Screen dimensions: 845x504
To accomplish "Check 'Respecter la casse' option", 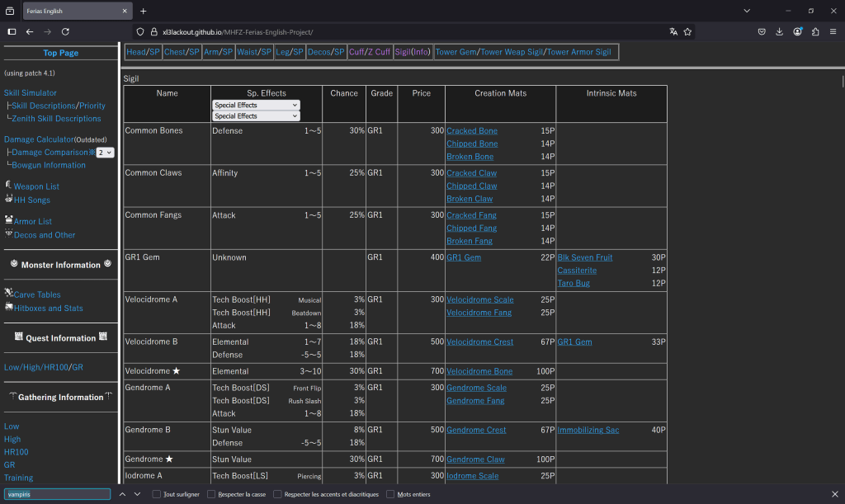I will coord(211,494).
